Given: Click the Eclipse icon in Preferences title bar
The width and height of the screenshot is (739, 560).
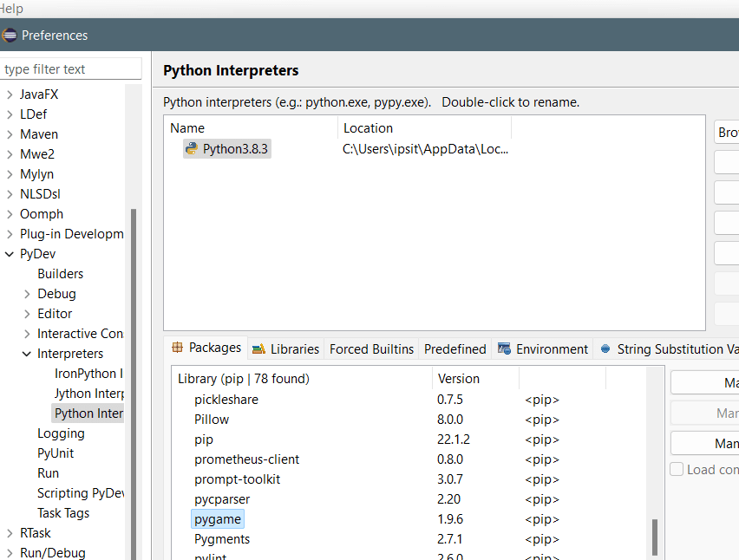Looking at the screenshot, I should tap(10, 36).
